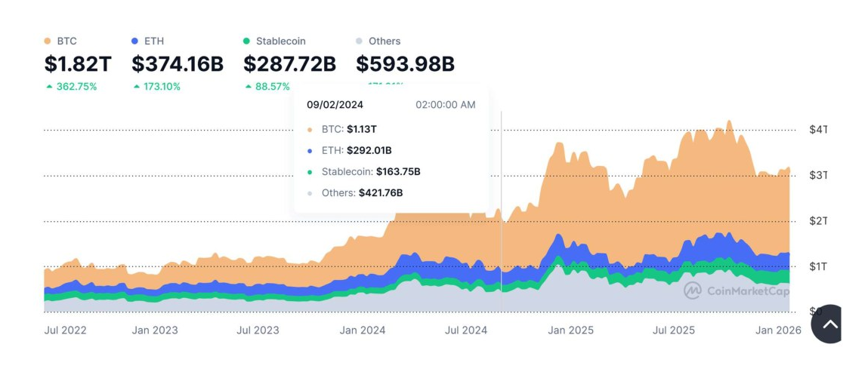Click the green Stablecoin legend dot
This screenshot has width=868, height=375.
coord(246,41)
